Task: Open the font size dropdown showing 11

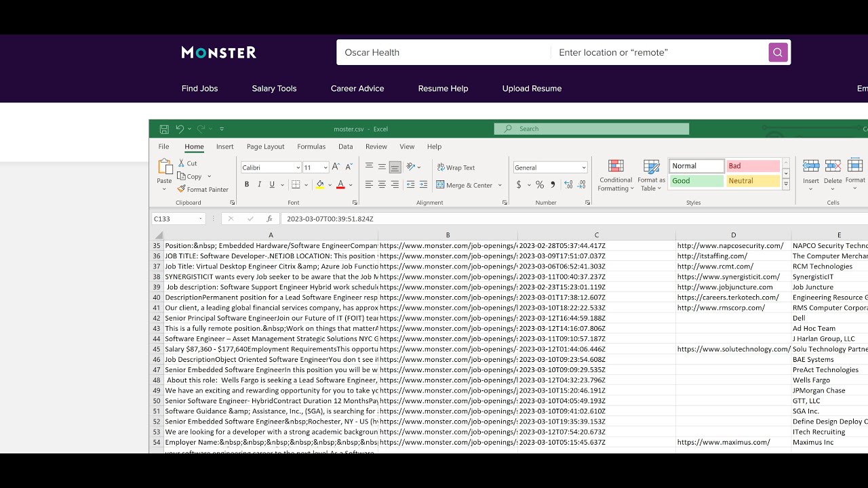Action: point(325,167)
